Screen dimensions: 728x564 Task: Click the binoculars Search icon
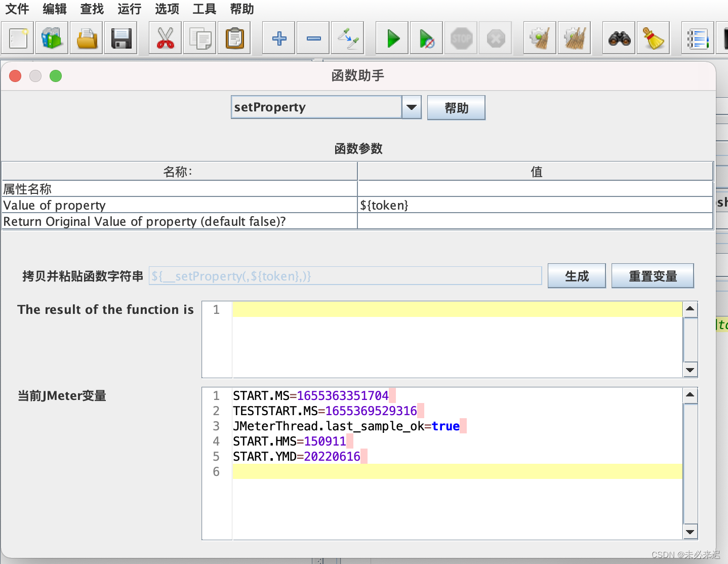(619, 38)
